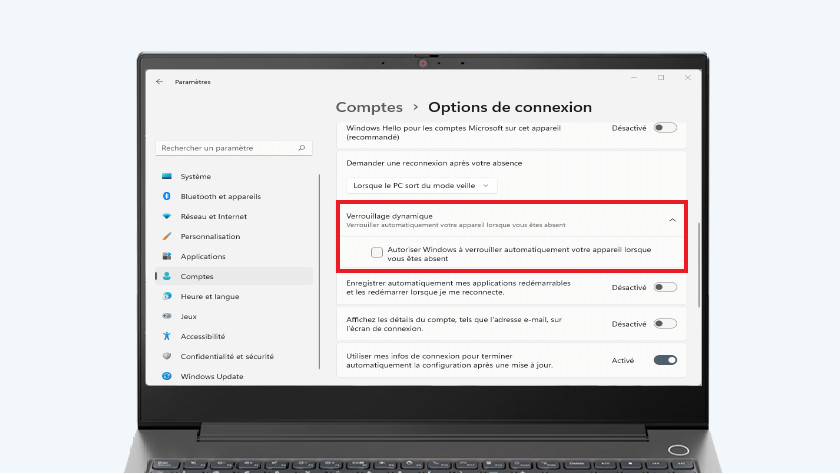Open the Applications section
Viewport: 840px width, 474px height.
[x=202, y=256]
